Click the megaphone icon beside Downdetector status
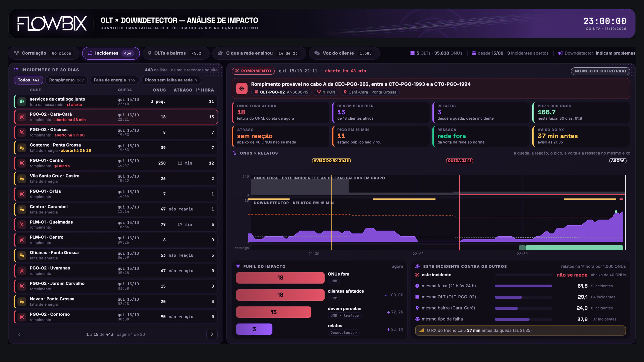This screenshot has height=362, width=644. point(560,53)
